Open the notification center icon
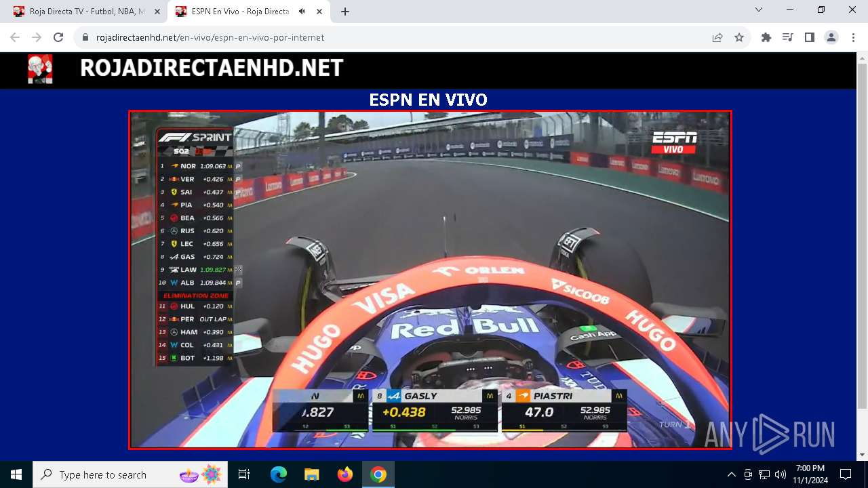The image size is (868, 488). click(x=846, y=474)
